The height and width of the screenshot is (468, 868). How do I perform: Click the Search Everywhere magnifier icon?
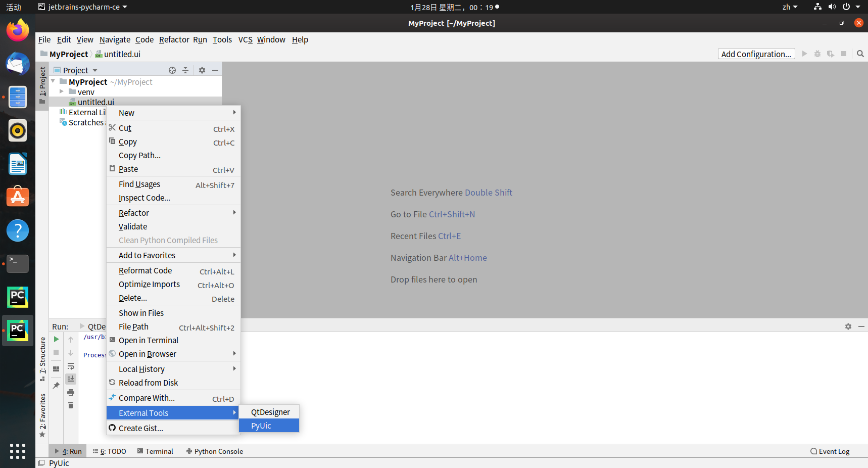860,54
